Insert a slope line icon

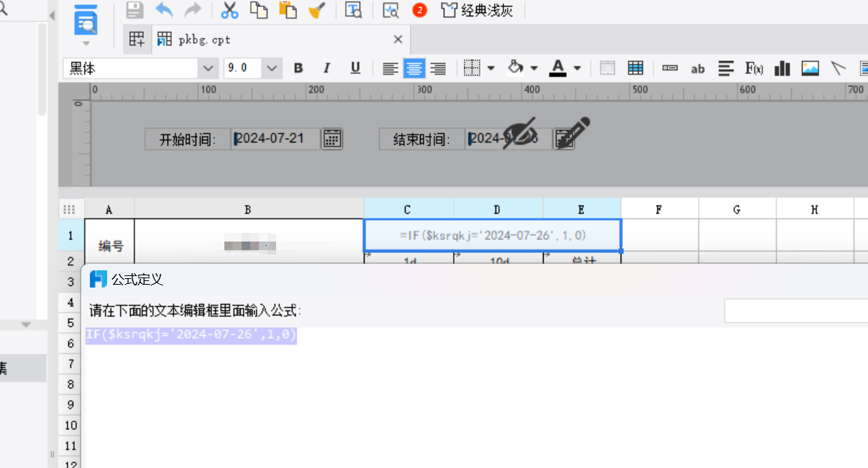tap(838, 68)
